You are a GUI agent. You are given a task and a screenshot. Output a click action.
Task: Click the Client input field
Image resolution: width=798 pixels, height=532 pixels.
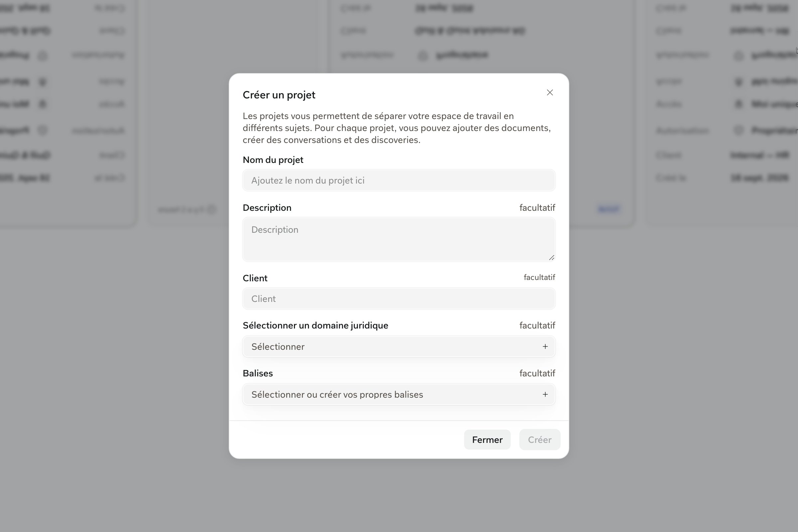399,299
